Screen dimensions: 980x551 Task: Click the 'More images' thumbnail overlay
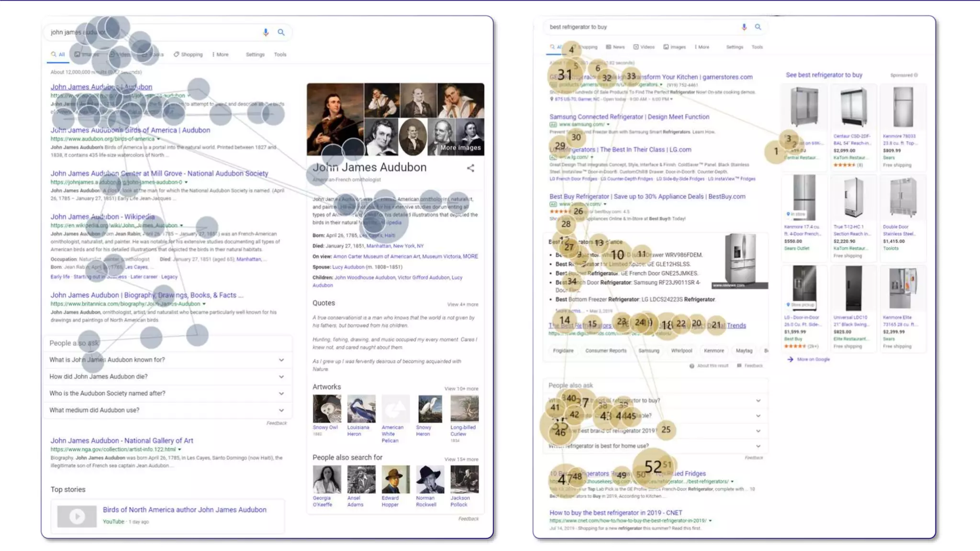click(460, 147)
